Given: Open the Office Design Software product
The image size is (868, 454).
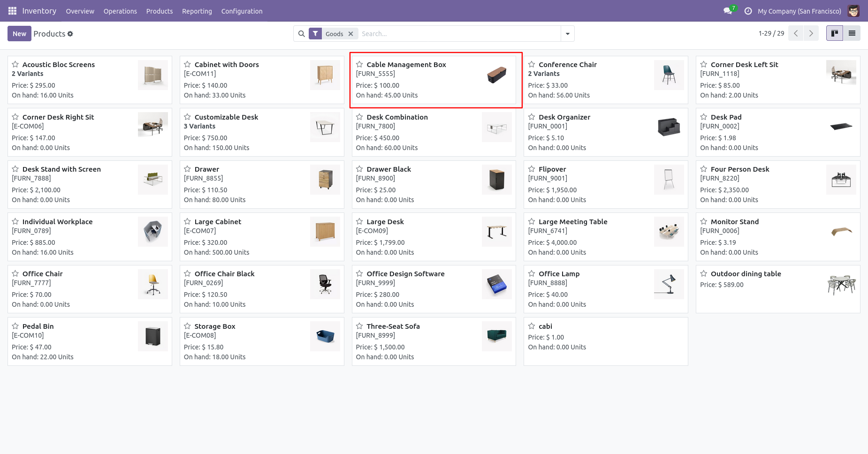Looking at the screenshot, I should click(x=434, y=289).
